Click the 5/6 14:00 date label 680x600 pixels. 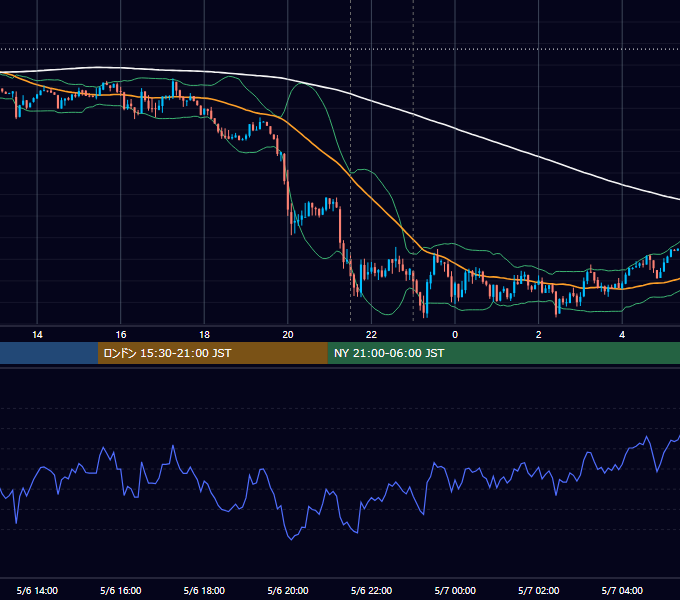(x=37, y=590)
